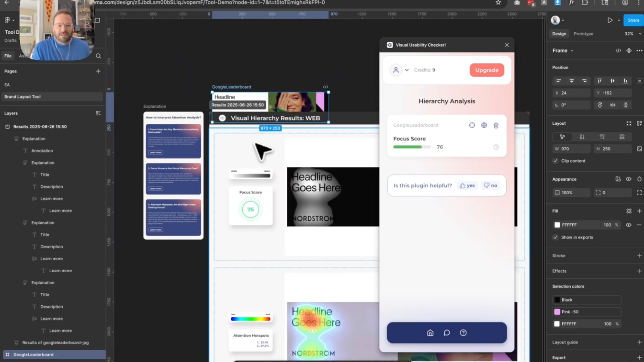This screenshot has height=362, width=644.
Task: Bookmark the page with the star icon
Action: pos(498,2)
